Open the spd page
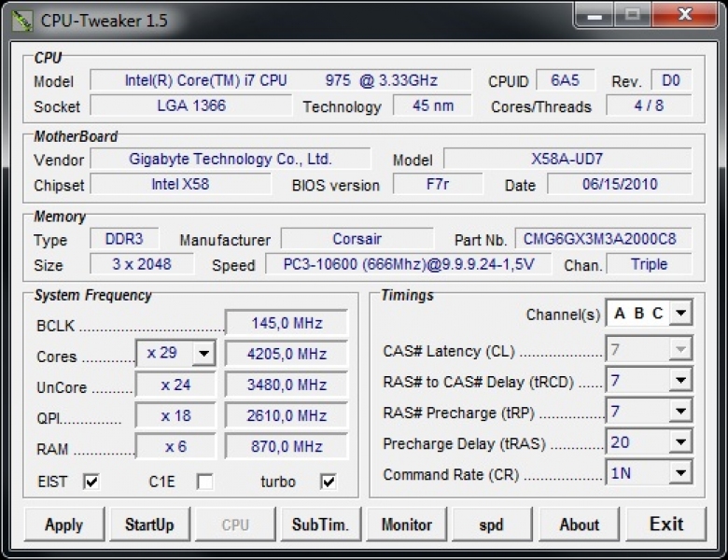 pyautogui.click(x=492, y=525)
